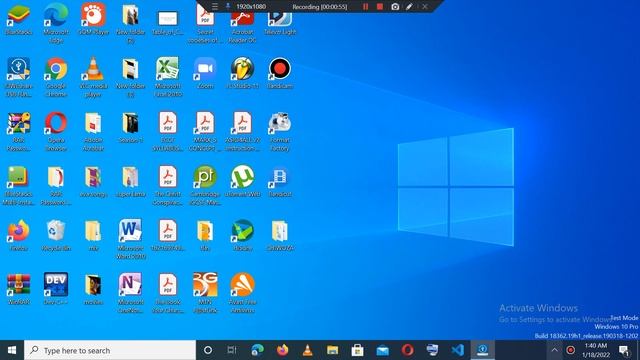Image resolution: width=640 pixels, height=360 pixels.
Task: Open Task View on taskbar
Action: point(232,350)
